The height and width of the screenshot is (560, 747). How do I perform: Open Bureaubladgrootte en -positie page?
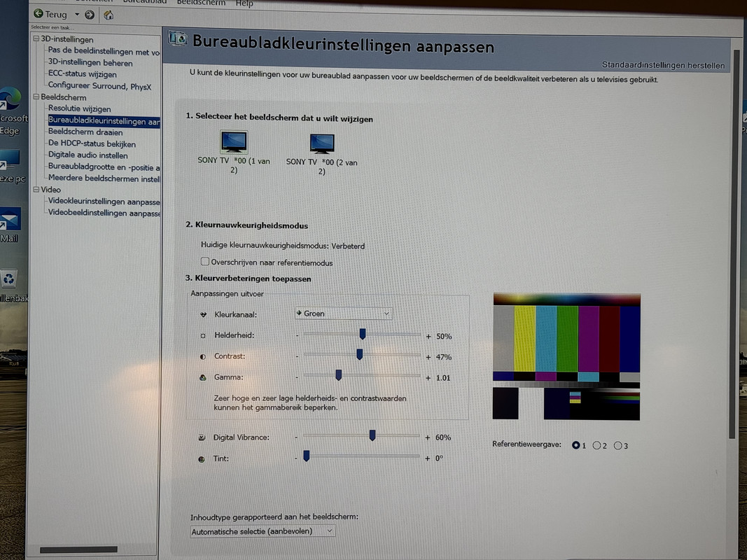pos(104,167)
